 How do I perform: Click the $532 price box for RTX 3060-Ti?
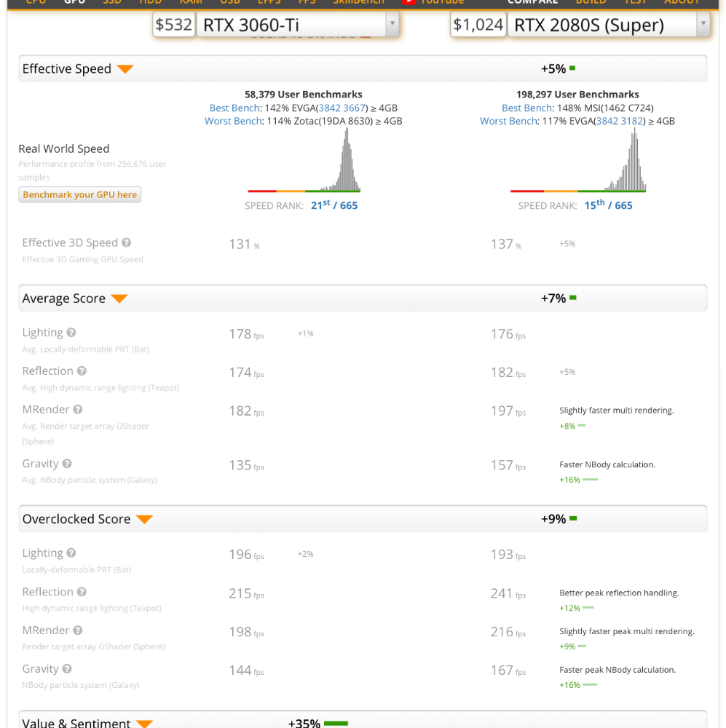click(x=174, y=25)
